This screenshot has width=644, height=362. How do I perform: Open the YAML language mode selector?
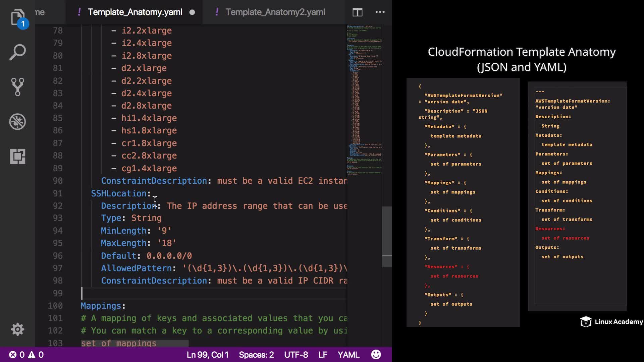(x=348, y=355)
